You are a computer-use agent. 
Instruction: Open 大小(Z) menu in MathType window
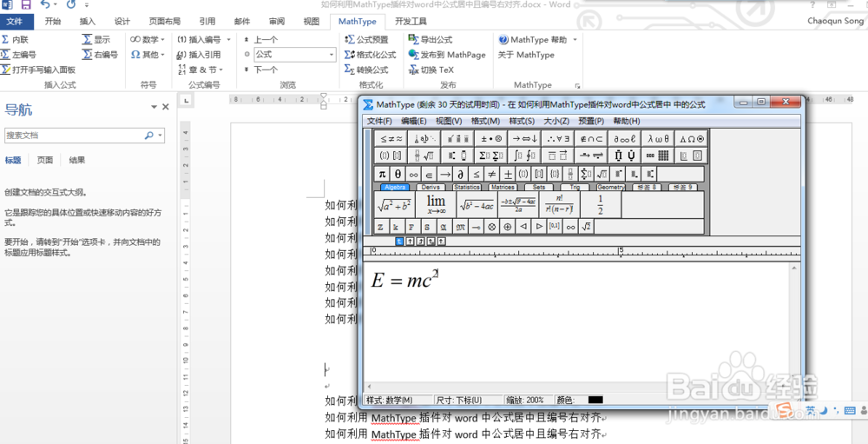click(x=556, y=121)
